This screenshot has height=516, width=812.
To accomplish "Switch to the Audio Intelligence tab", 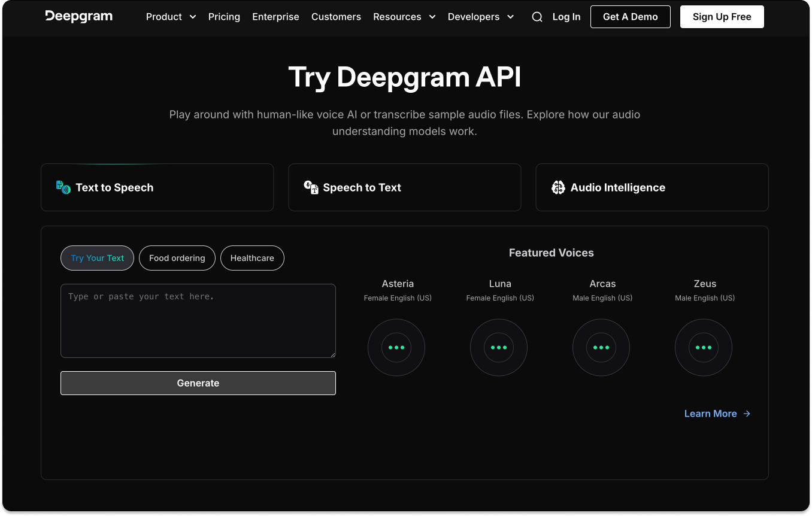I will (x=652, y=187).
